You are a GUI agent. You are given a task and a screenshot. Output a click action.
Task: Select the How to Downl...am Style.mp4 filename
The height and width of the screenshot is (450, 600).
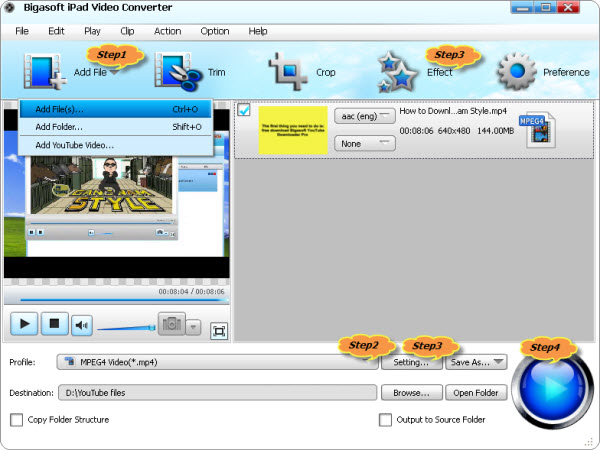click(453, 111)
